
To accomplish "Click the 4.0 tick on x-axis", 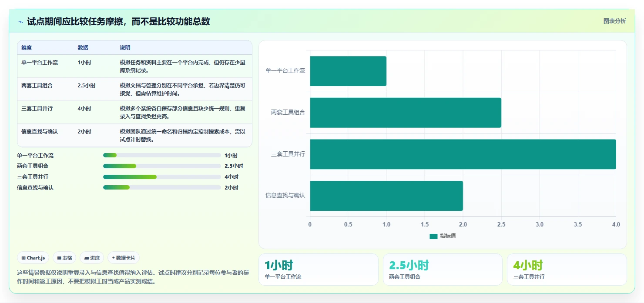I will coord(616,225).
